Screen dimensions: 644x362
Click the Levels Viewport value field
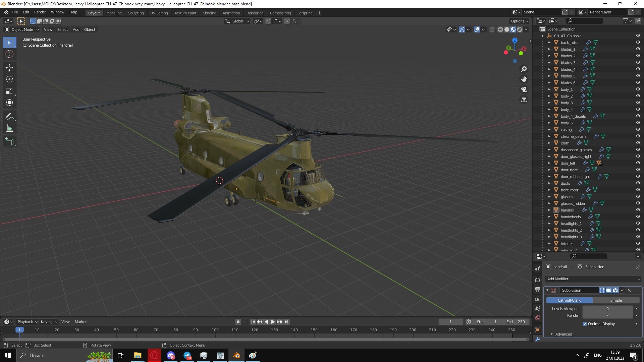pos(607,309)
